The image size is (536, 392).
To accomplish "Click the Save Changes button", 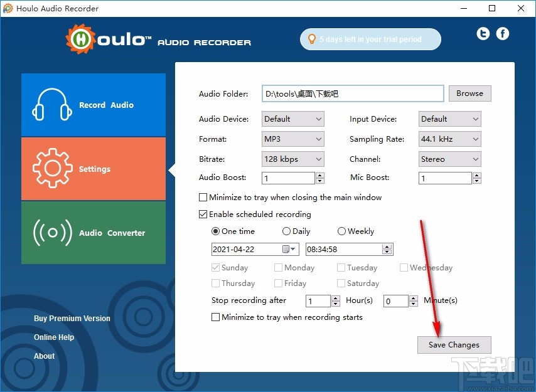I will (454, 345).
